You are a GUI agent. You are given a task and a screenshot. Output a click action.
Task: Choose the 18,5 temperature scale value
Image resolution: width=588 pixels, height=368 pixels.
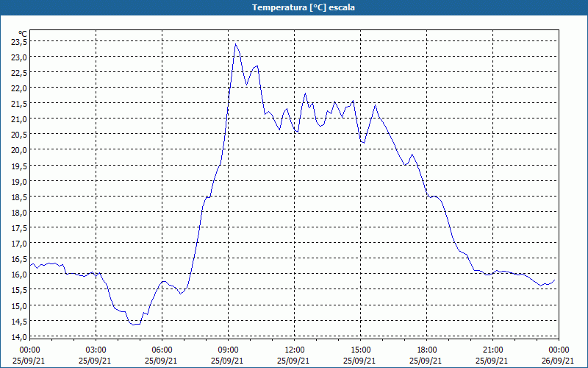(19, 197)
